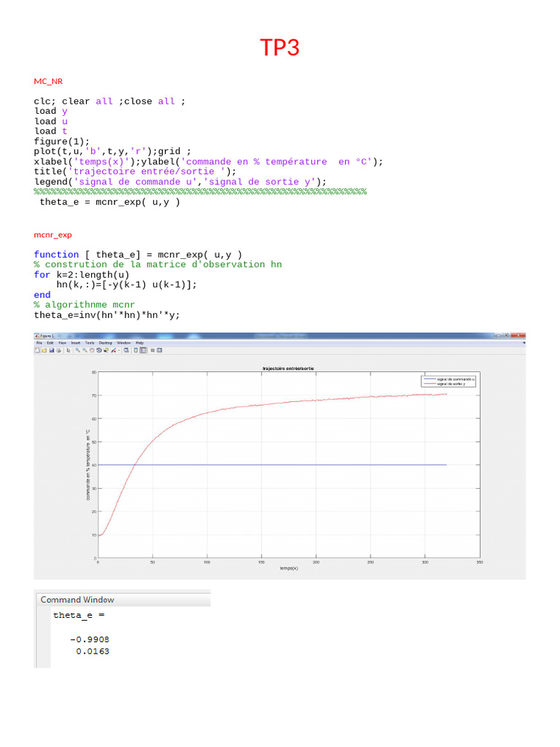Click the red 'MC_NR' section label

[48, 82]
